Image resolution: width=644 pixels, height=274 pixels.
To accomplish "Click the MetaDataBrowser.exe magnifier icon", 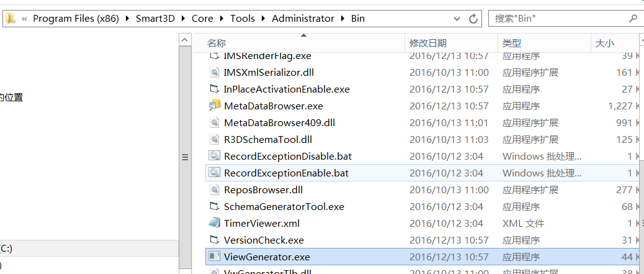I will pyautogui.click(x=214, y=106).
